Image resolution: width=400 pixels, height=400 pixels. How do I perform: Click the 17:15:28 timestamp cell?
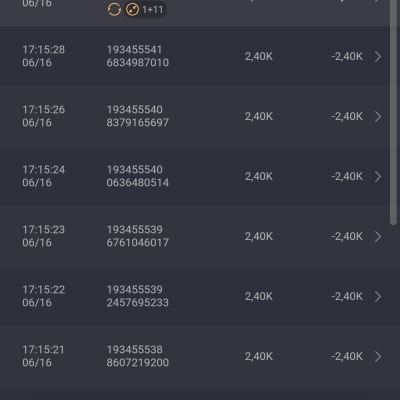coord(44,56)
